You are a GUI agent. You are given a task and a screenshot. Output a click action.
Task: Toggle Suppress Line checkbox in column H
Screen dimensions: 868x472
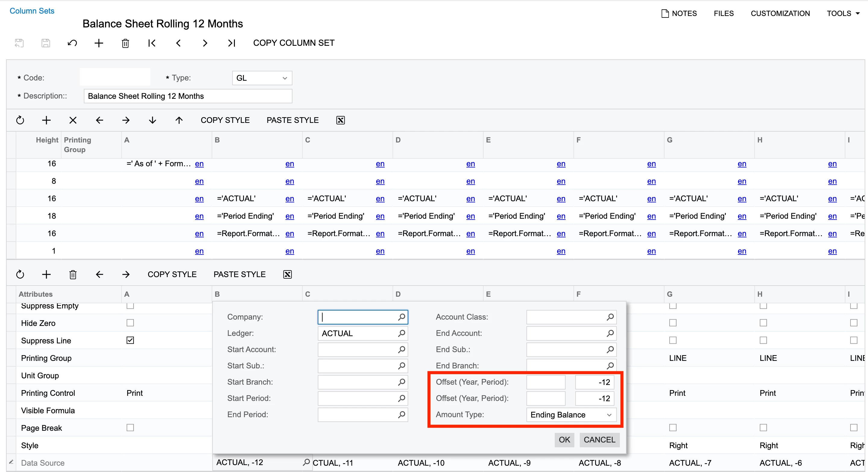[763, 340]
